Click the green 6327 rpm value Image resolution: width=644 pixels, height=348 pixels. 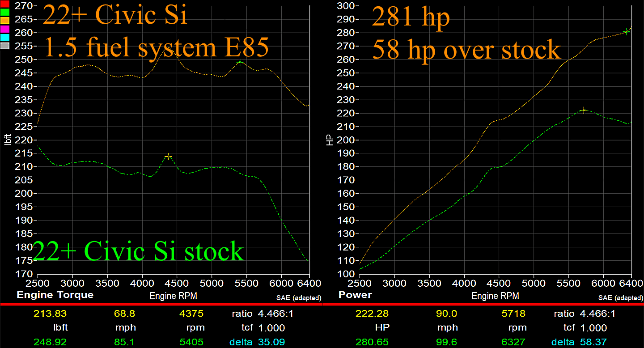(513, 343)
